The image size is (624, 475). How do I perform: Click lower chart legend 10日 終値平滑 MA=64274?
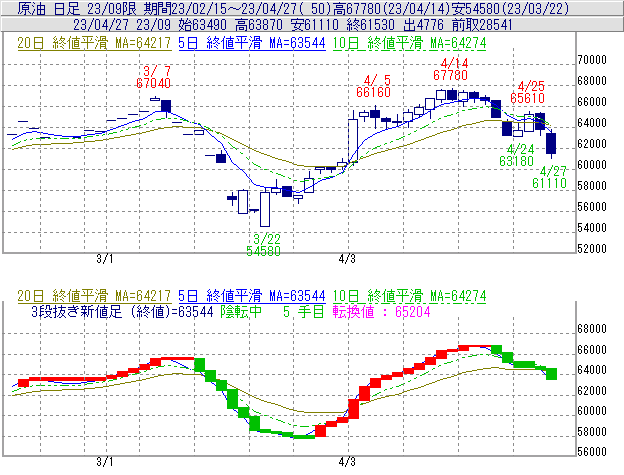pos(409,296)
